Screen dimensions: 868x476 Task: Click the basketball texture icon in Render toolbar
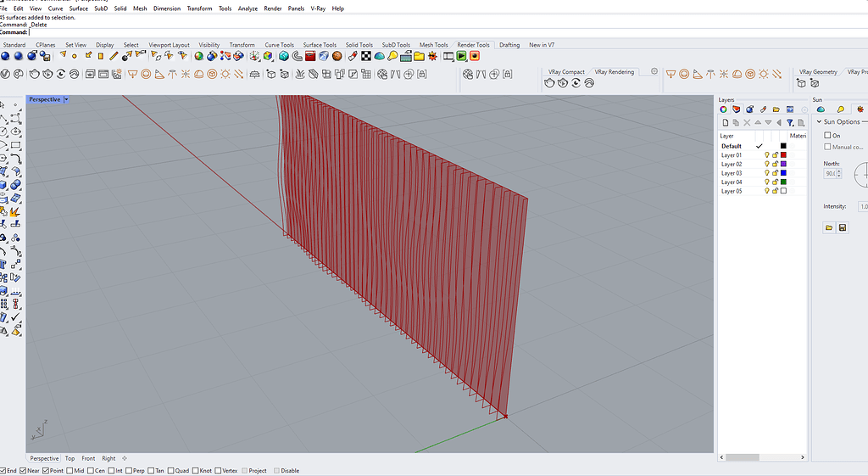[x=337, y=56]
